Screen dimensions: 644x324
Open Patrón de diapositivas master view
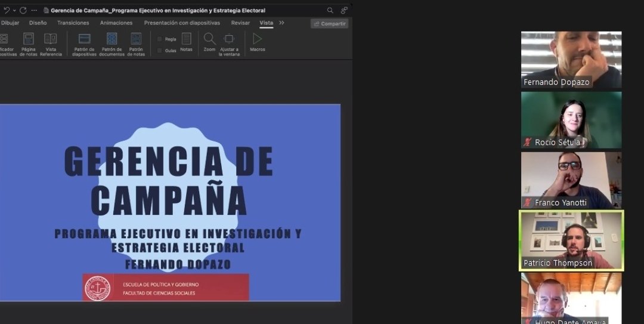click(x=84, y=44)
